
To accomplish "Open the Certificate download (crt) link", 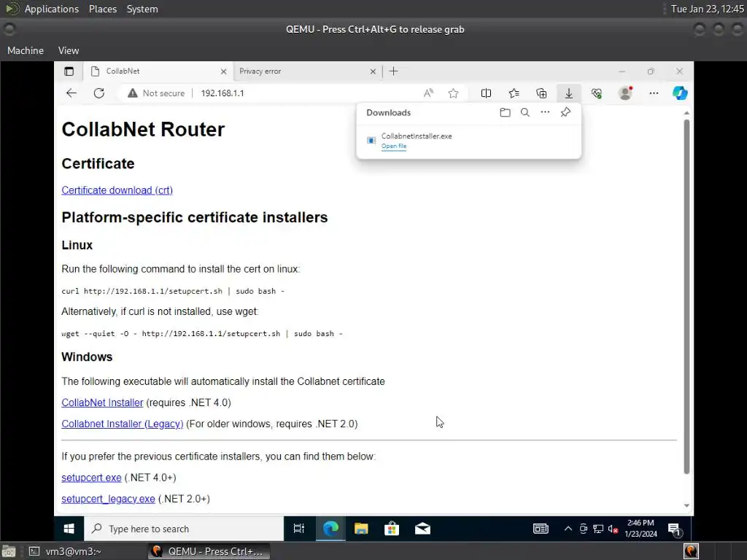I will (117, 190).
